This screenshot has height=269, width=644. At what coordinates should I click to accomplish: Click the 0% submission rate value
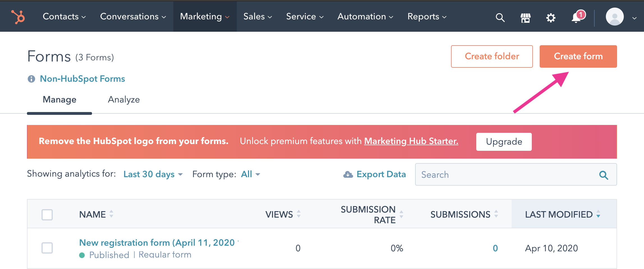(397, 248)
